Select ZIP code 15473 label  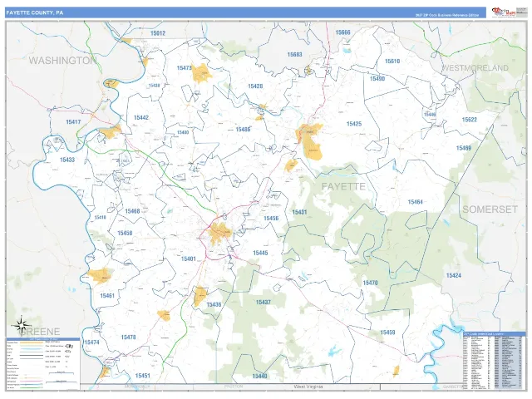click(185, 68)
